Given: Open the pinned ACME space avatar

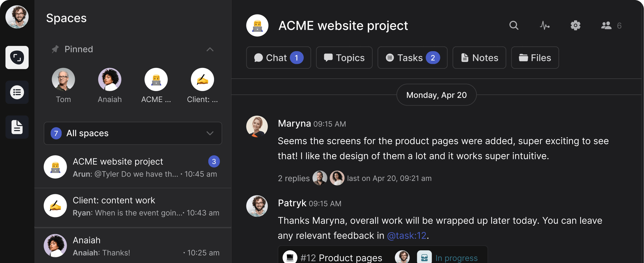Looking at the screenshot, I should pos(156,79).
